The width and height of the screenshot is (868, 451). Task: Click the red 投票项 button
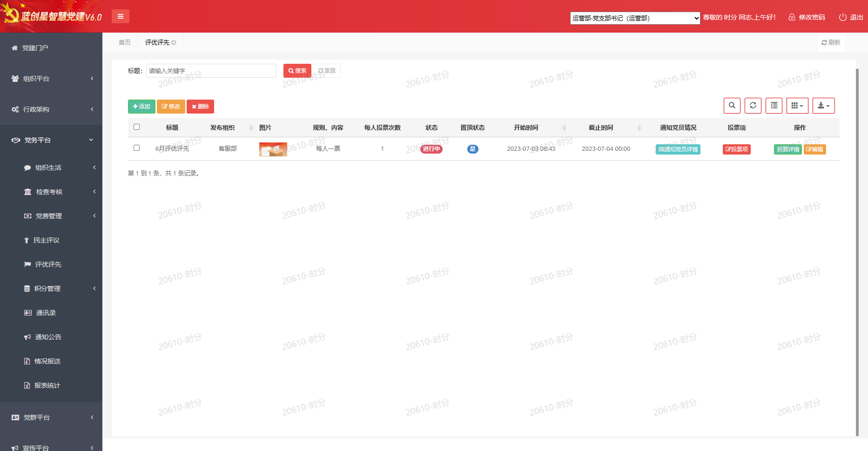(737, 149)
